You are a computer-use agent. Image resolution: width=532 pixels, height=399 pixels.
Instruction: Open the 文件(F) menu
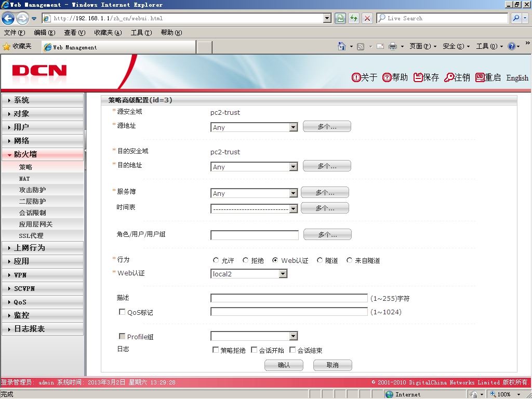pos(15,33)
